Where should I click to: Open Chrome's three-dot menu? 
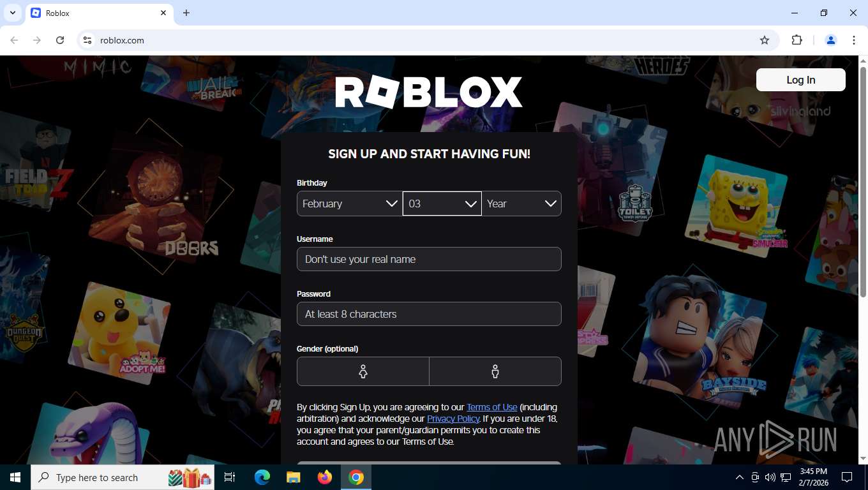[854, 40]
